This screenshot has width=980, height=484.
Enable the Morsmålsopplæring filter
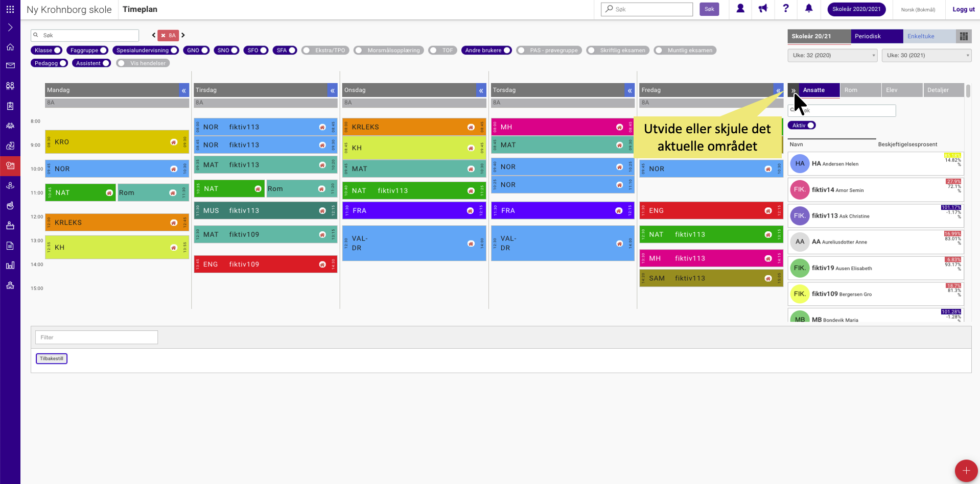coord(389,50)
